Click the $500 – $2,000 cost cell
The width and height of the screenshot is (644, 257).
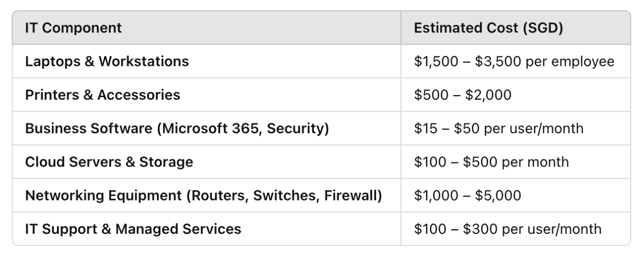462,95
